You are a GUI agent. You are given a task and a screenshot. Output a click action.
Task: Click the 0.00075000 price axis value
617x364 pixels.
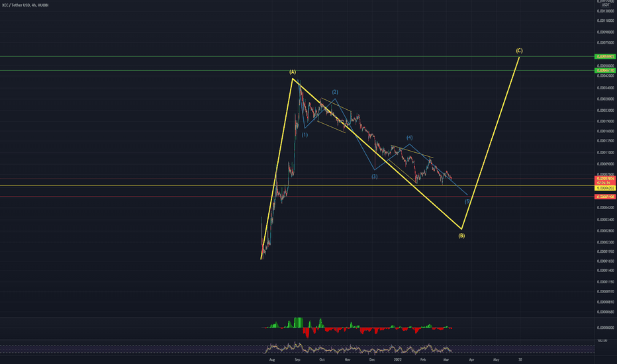pos(605,42)
